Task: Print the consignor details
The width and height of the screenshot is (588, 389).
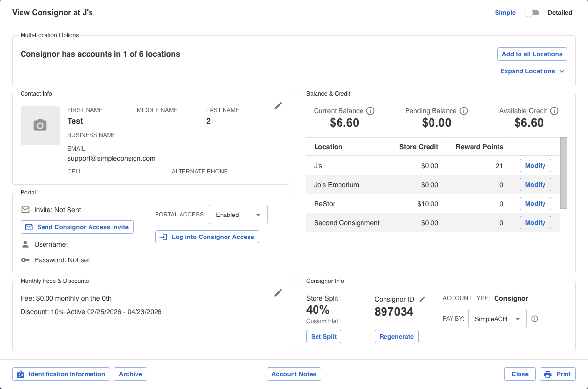Action: [558, 374]
